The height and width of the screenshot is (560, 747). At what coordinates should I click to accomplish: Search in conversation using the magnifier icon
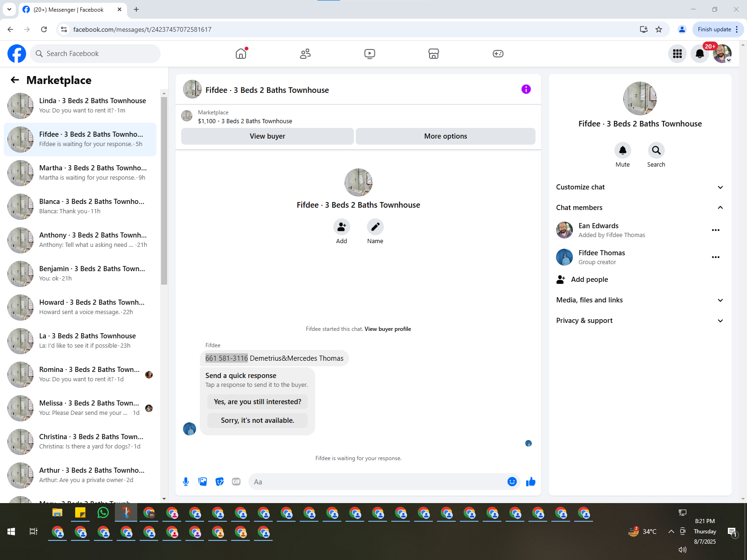(656, 150)
